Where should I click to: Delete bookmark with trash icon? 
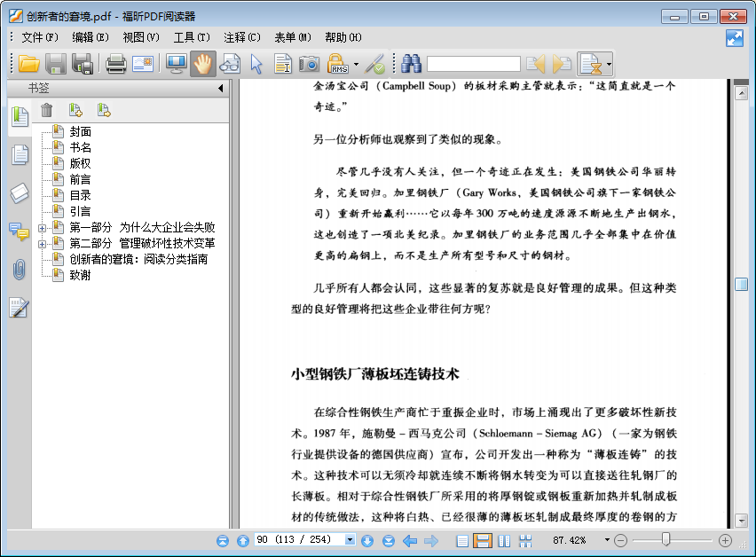pos(46,110)
